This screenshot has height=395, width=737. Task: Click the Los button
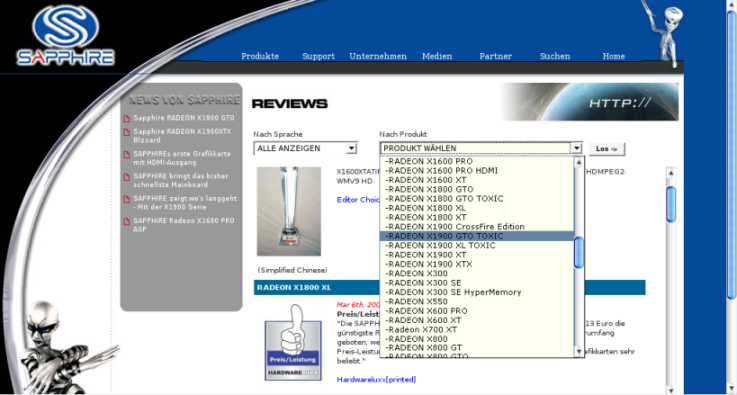coord(607,149)
